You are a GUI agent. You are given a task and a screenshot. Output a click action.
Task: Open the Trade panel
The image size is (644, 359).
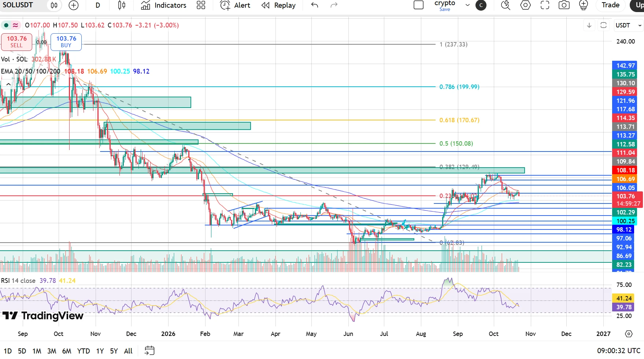click(611, 5)
